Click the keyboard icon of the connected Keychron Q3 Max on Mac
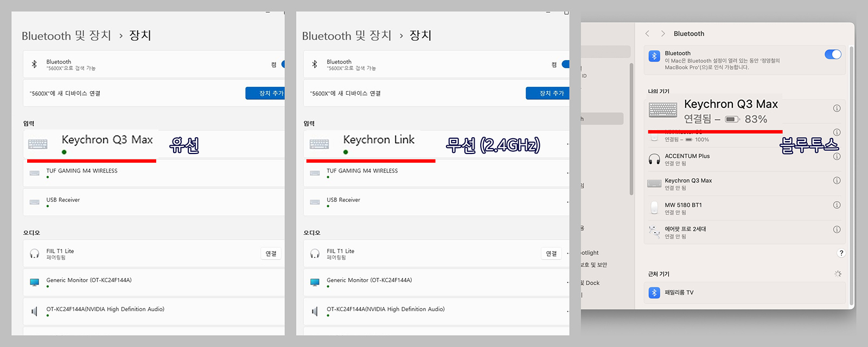 (663, 110)
